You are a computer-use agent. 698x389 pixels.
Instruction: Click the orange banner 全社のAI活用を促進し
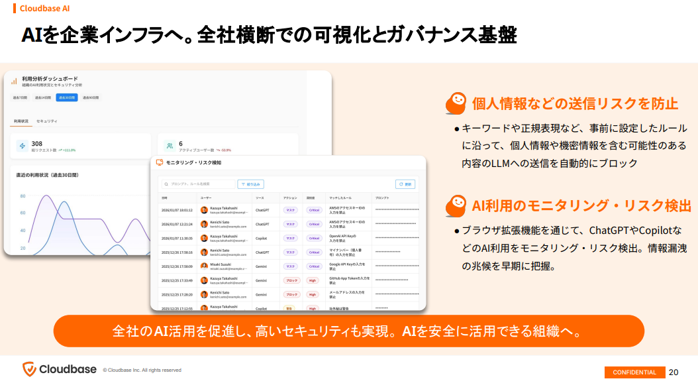point(349,331)
